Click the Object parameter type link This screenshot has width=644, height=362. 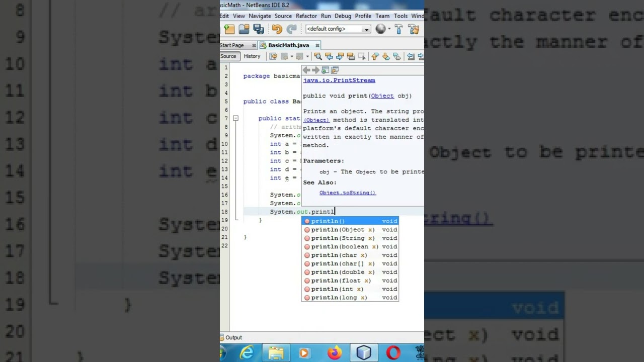382,96
